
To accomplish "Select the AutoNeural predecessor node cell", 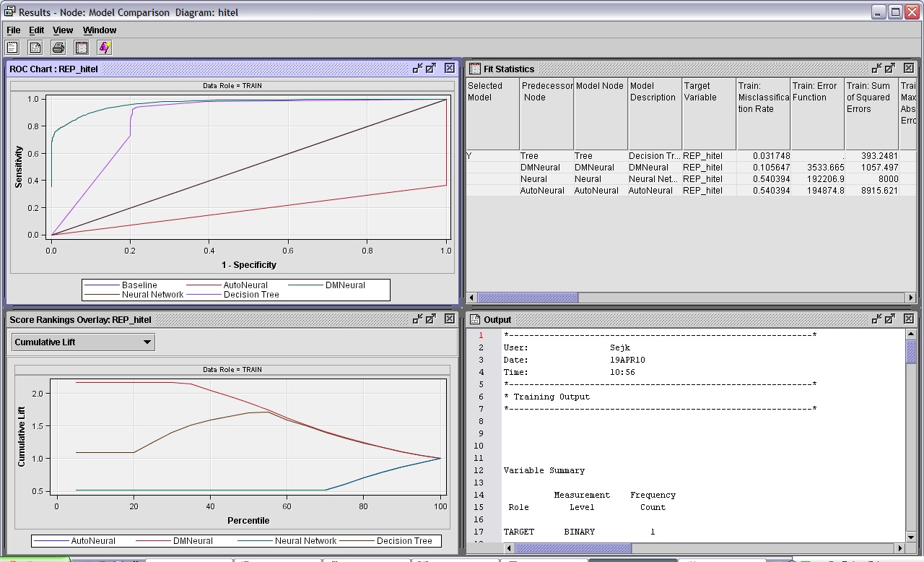I will point(546,191).
